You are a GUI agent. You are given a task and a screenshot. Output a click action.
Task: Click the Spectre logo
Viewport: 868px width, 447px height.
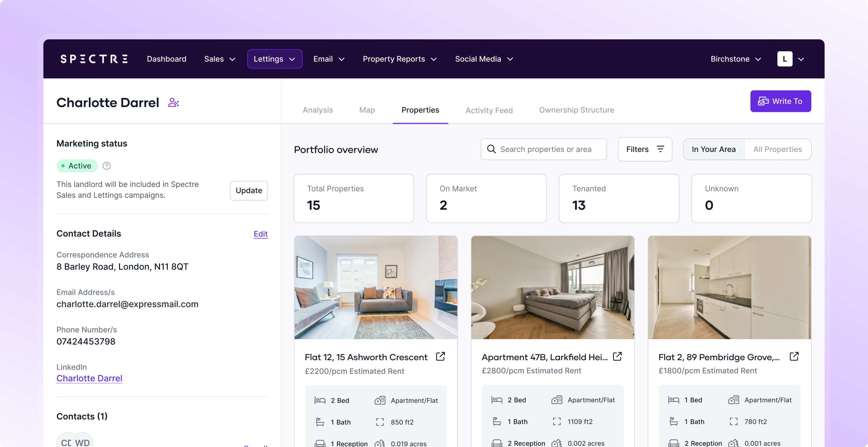tap(94, 59)
